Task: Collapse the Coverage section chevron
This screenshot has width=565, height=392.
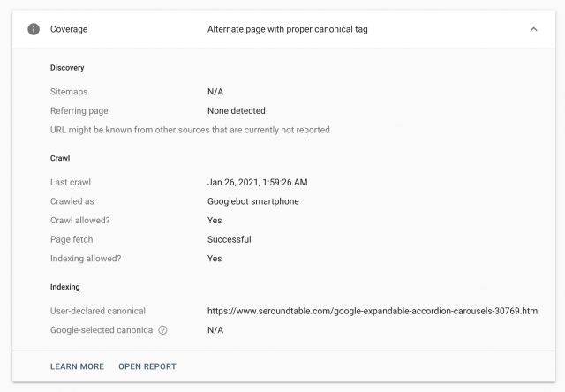Action: 533,29
